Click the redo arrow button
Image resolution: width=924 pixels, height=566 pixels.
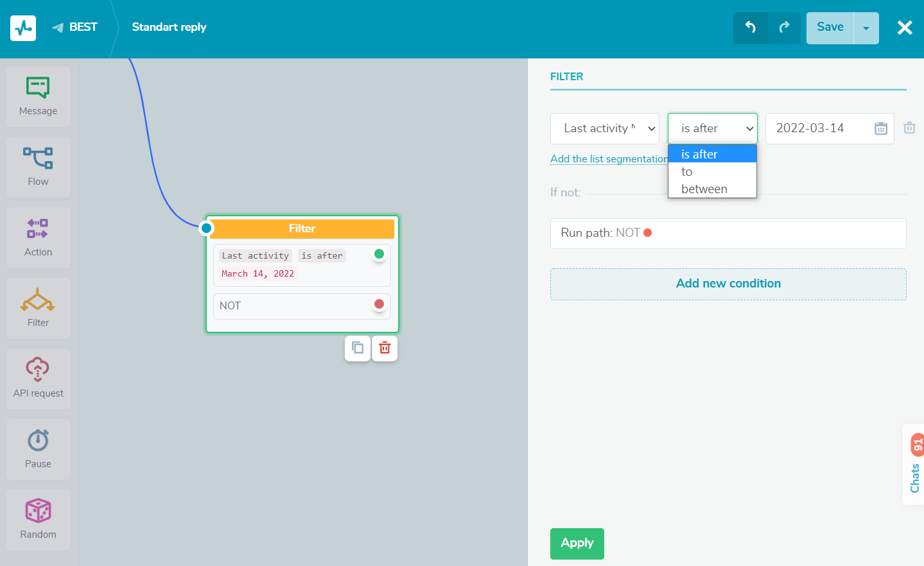tap(784, 28)
